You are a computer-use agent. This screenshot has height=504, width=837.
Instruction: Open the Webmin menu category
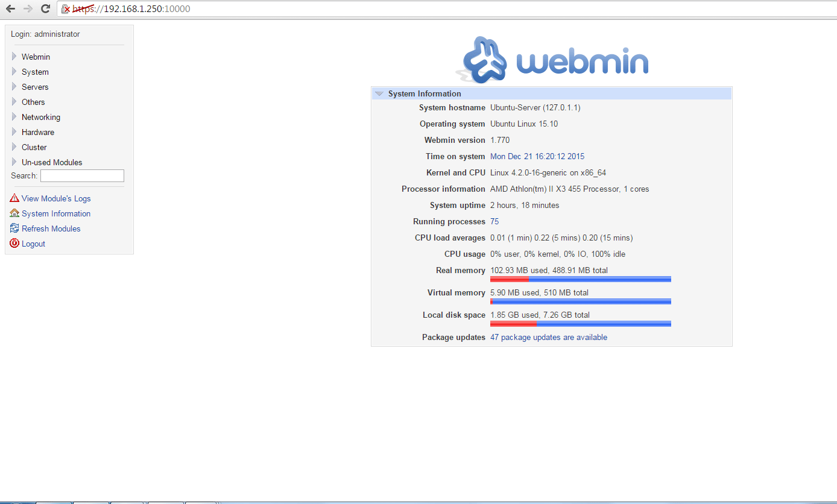pyautogui.click(x=36, y=57)
